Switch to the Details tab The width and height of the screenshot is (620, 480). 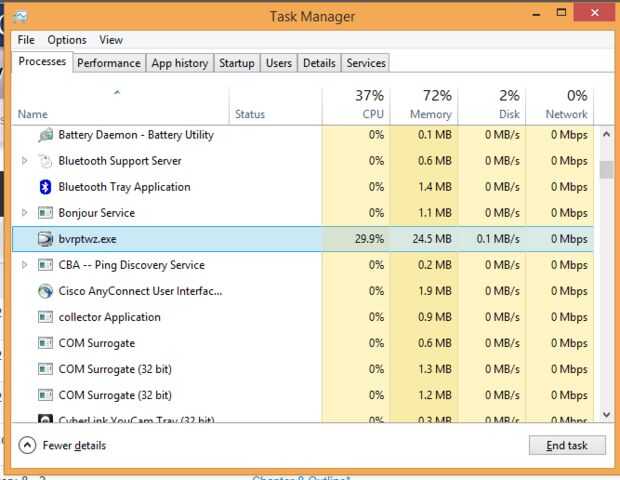[319, 63]
